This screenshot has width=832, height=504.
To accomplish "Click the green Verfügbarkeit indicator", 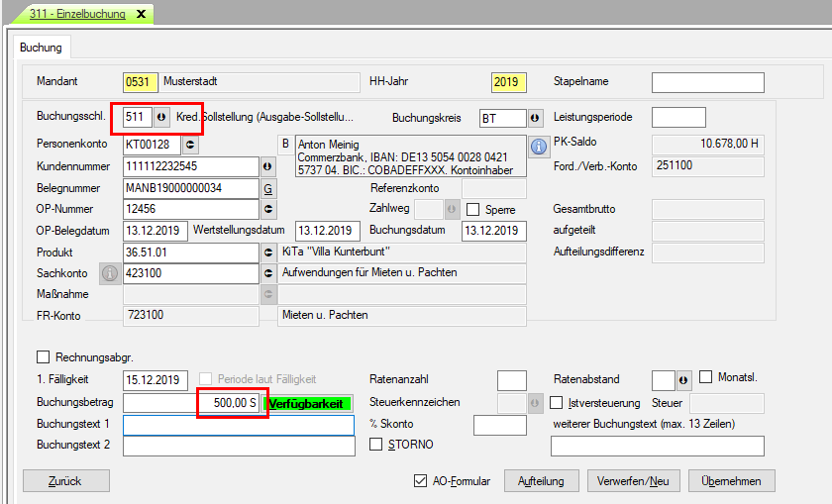I will click(x=309, y=404).
